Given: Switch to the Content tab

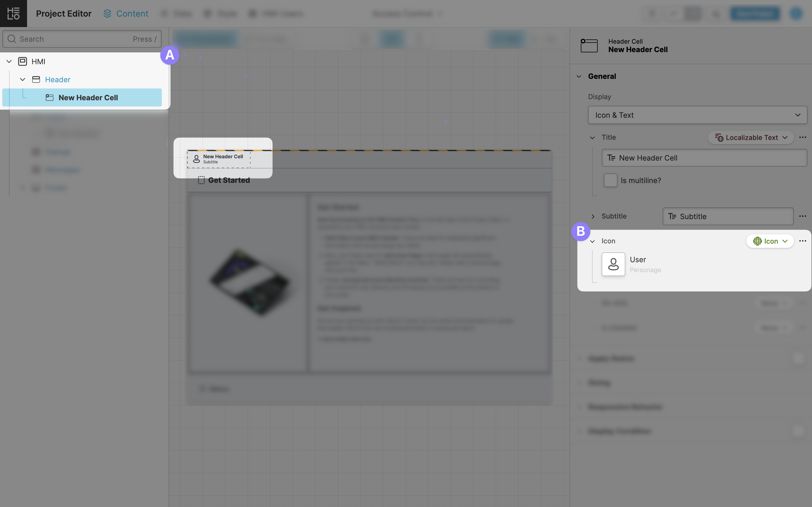Looking at the screenshot, I should (126, 14).
